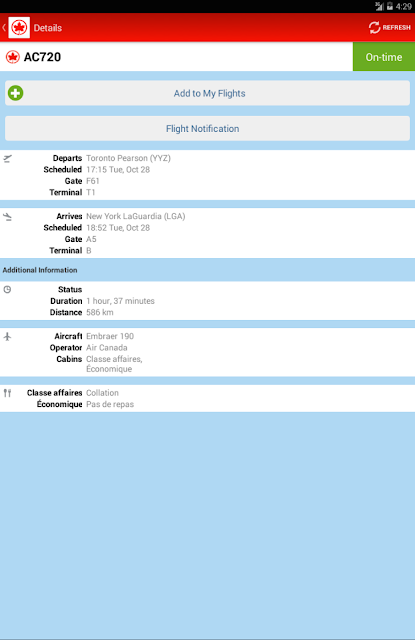Click the arrival landing plane icon
Screen dimensions: 415x640
[x=7, y=217]
